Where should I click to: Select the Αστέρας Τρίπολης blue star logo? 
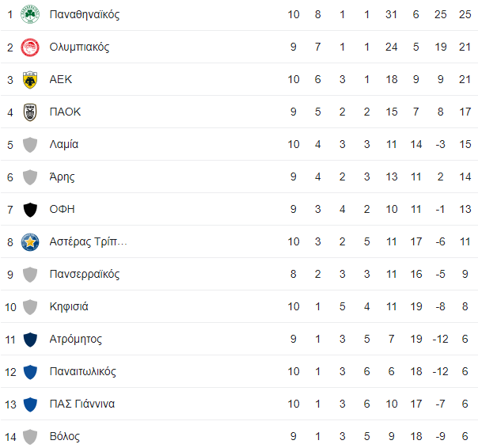30,242
